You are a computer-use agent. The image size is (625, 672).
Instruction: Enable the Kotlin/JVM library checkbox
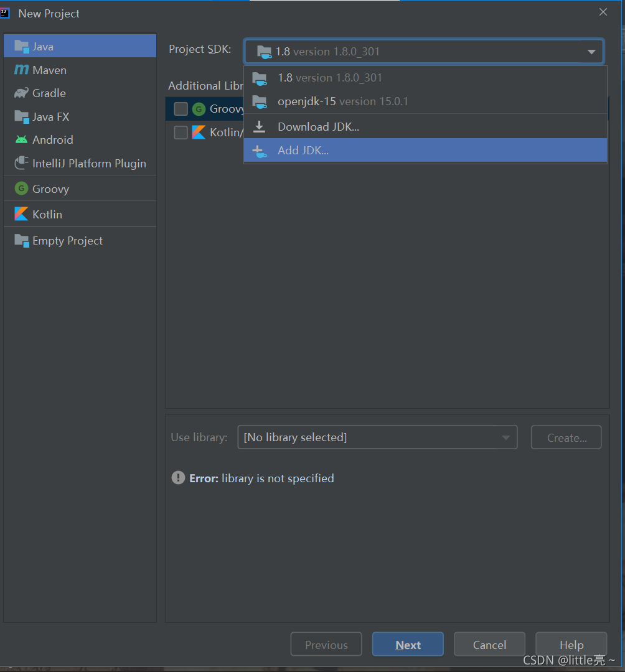coord(181,133)
